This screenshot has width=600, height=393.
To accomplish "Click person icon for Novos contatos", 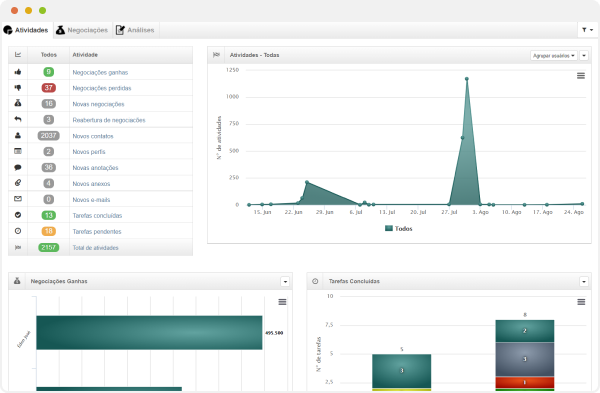I will (x=18, y=135).
